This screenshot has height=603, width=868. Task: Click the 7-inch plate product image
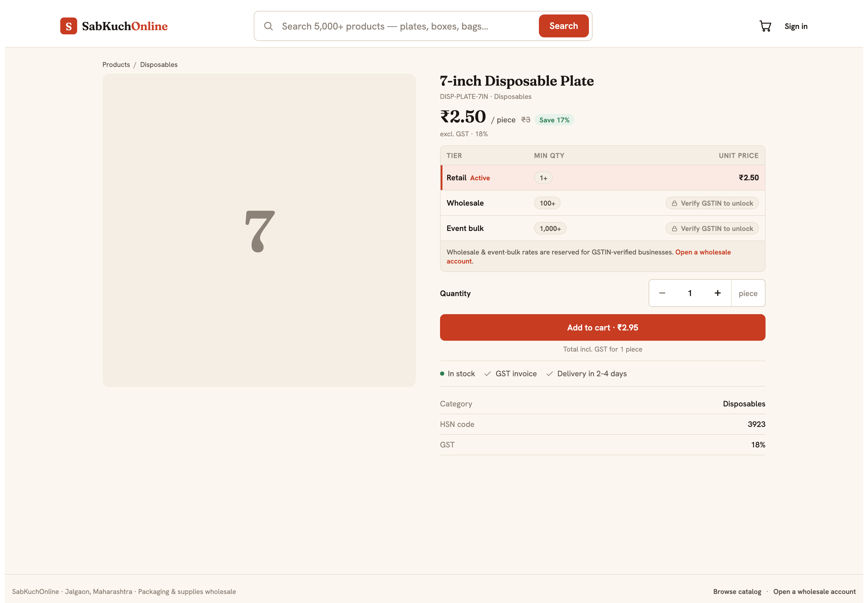(259, 230)
